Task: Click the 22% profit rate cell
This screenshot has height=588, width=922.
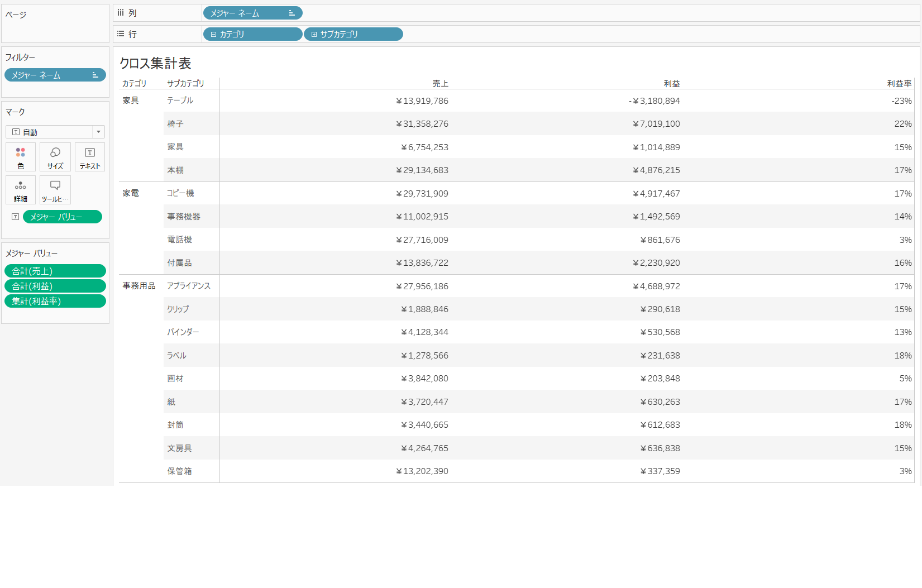Action: coord(903,124)
